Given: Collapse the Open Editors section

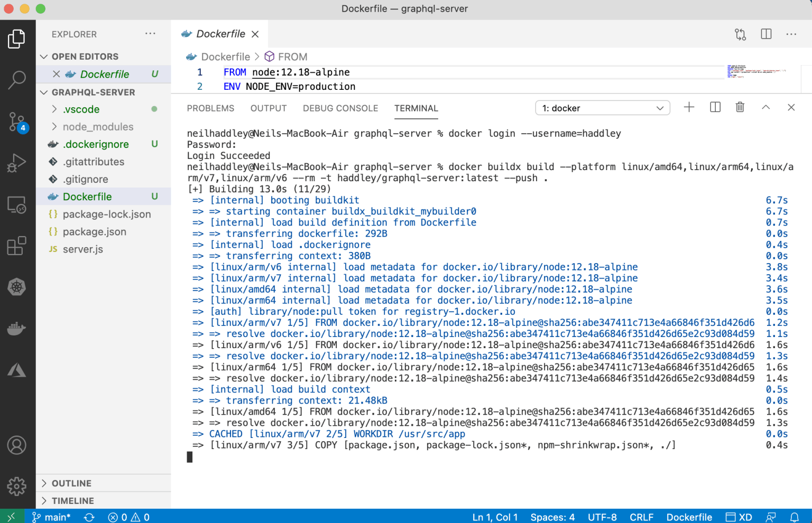Looking at the screenshot, I should tap(85, 57).
